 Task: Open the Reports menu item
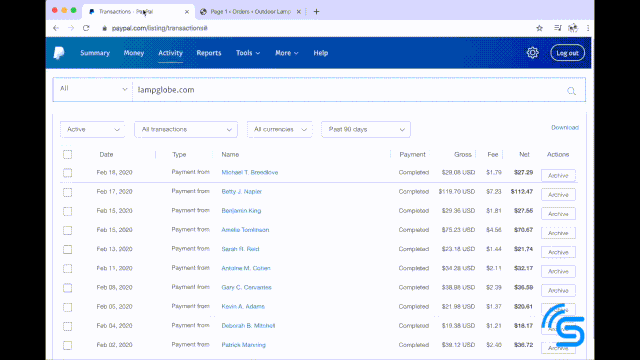coord(209,53)
